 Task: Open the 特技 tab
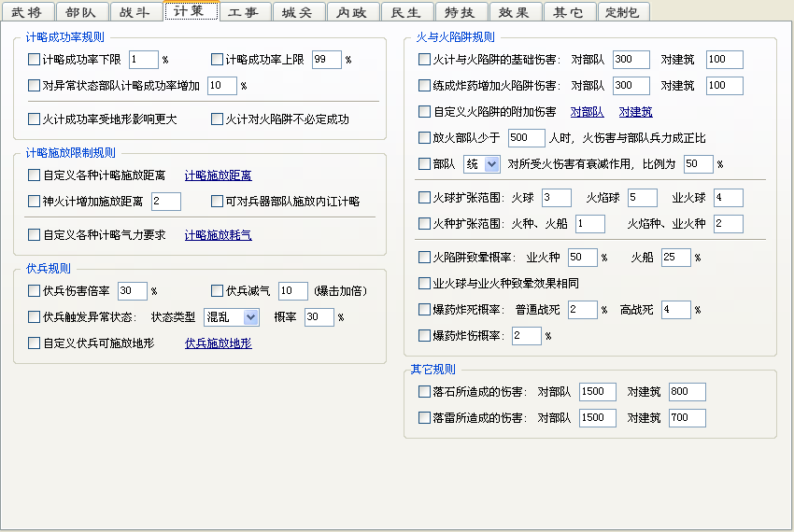click(461, 11)
